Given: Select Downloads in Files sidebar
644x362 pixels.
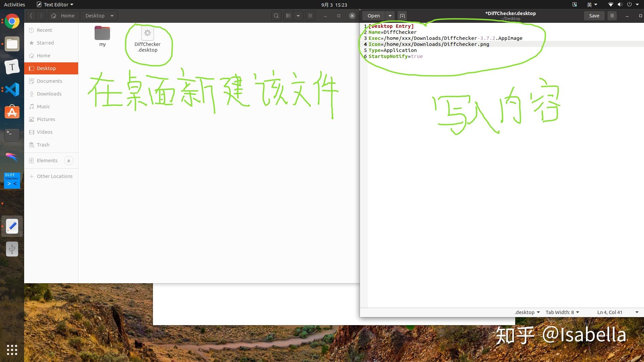Looking at the screenshot, I should tap(49, 94).
